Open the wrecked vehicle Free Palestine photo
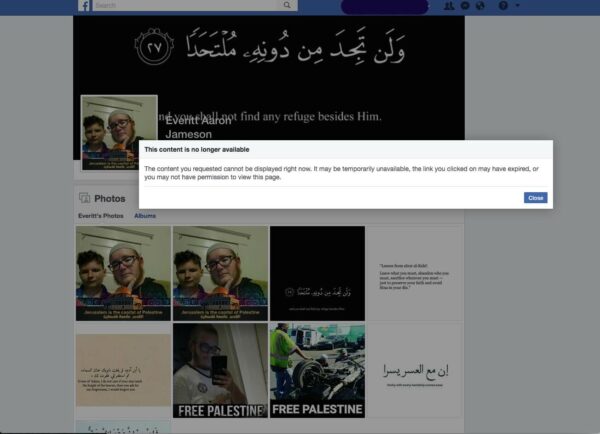 point(317,370)
